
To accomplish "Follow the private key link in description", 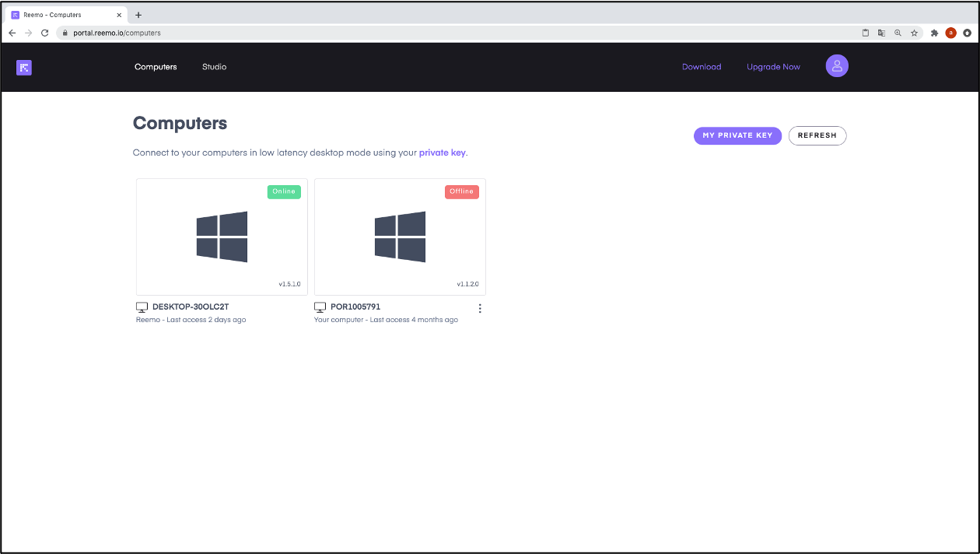I will [443, 153].
